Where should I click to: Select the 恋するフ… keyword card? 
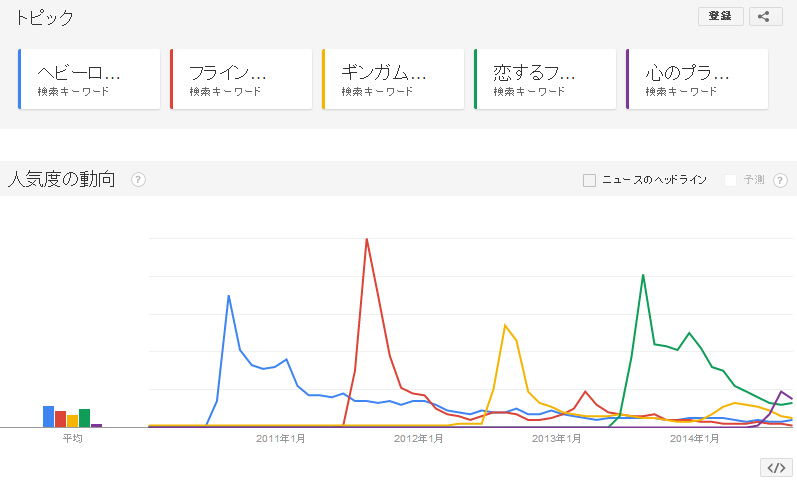(546, 79)
